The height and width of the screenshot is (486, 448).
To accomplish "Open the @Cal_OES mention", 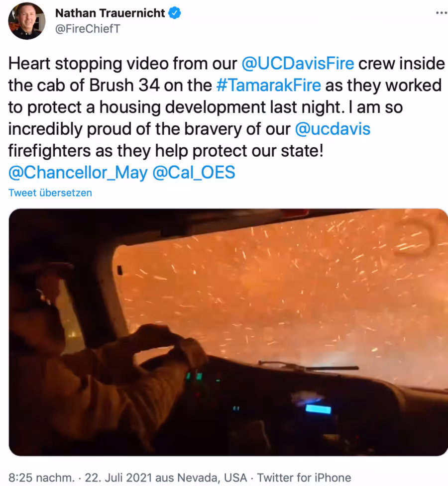I will coord(194,173).
